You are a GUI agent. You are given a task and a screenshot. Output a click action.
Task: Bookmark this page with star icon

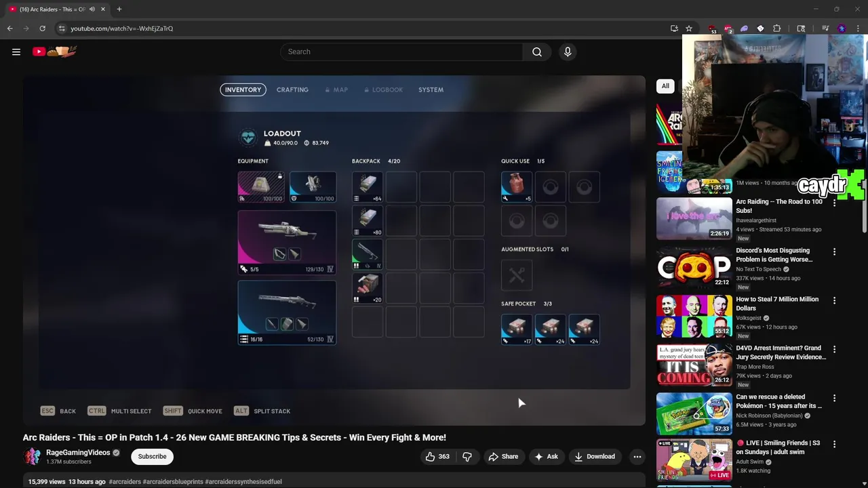[x=689, y=28]
